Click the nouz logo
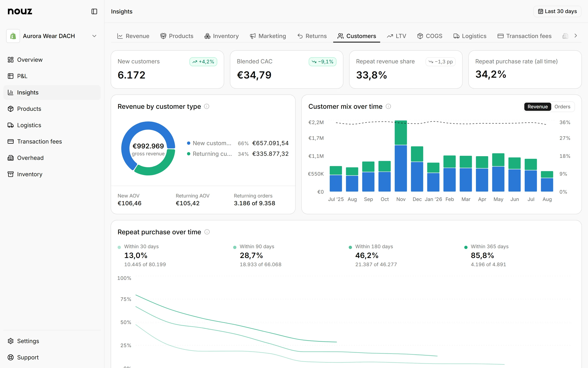The image size is (588, 368). 20,11
